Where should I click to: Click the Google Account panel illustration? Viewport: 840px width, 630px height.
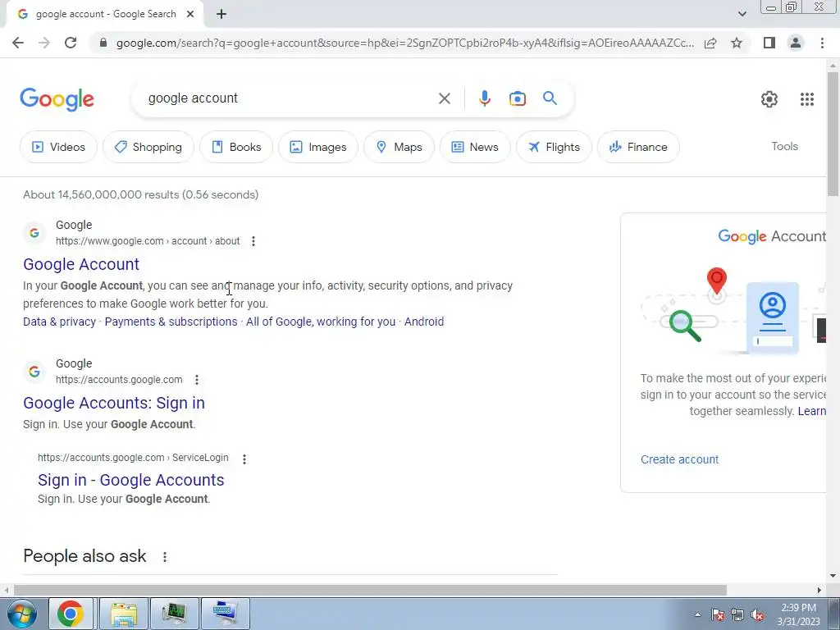click(733, 312)
